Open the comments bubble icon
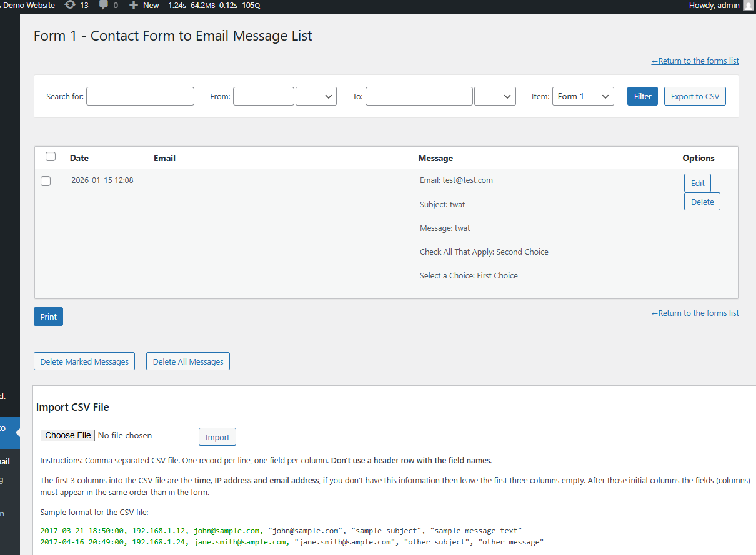The image size is (756, 555). point(104,6)
